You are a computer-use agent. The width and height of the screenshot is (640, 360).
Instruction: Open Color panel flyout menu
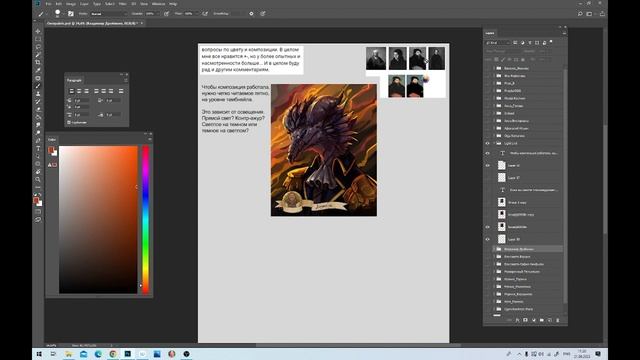pos(150,140)
